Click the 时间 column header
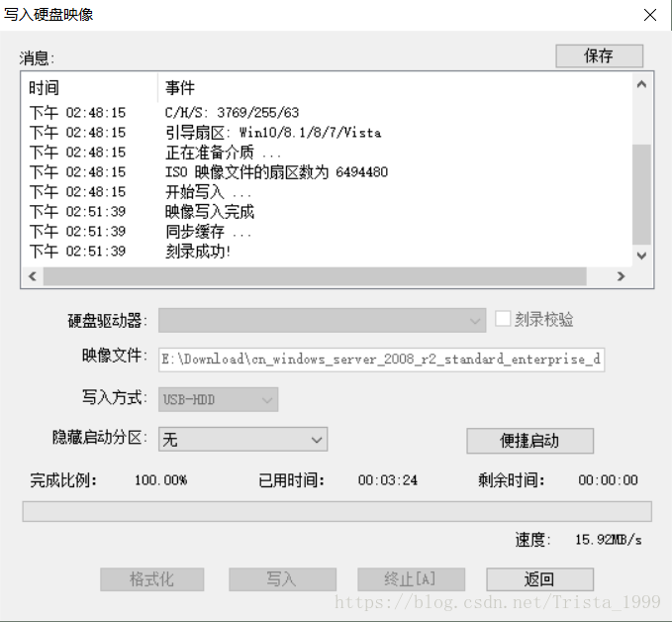672x622 pixels. 90,88
